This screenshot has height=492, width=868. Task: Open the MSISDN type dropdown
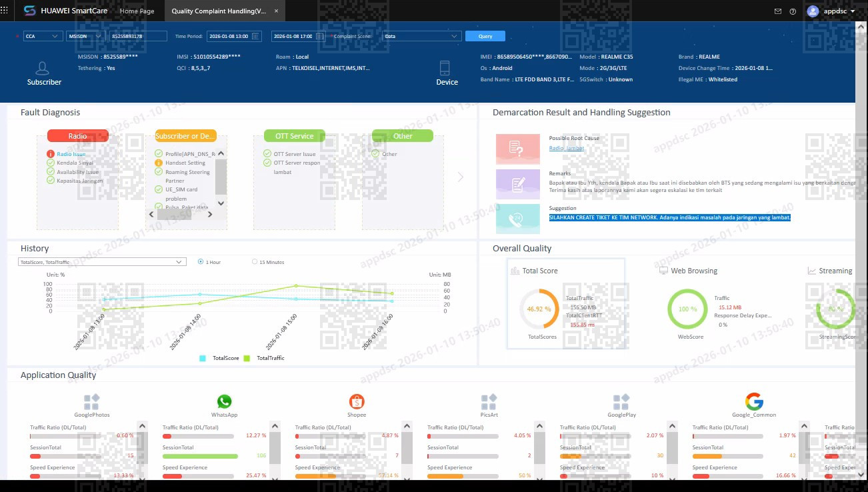tap(86, 36)
